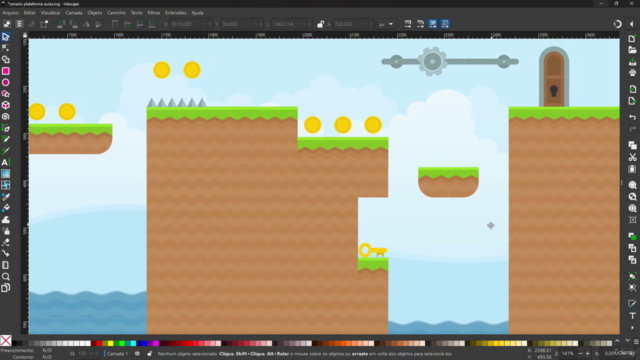640x360 pixels.
Task: Toggle moving patterns with objects
Action: [445, 24]
